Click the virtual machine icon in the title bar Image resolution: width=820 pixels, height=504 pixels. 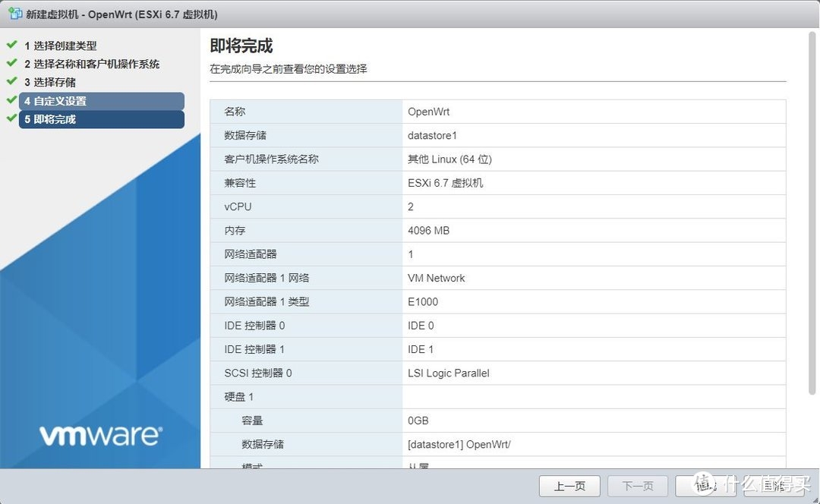15,14
